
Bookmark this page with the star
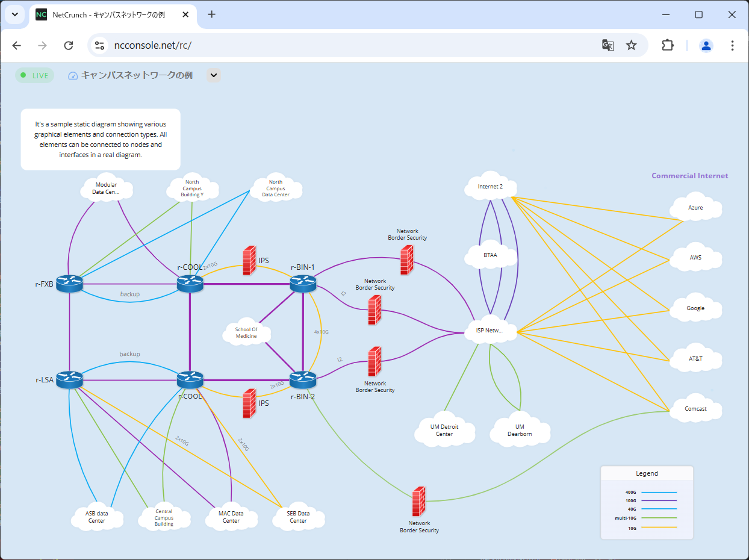point(631,45)
